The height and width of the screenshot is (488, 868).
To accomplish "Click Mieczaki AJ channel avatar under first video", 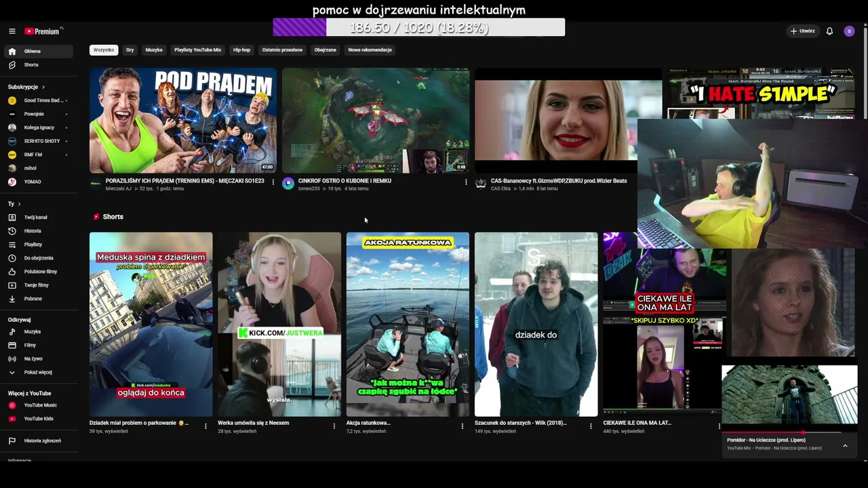I will tap(96, 183).
